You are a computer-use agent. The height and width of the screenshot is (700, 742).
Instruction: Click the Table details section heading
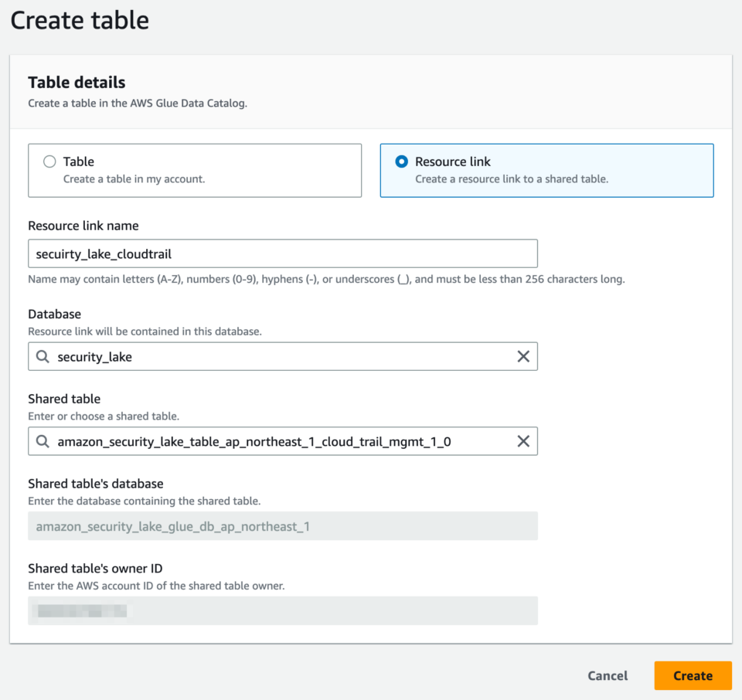(x=77, y=82)
